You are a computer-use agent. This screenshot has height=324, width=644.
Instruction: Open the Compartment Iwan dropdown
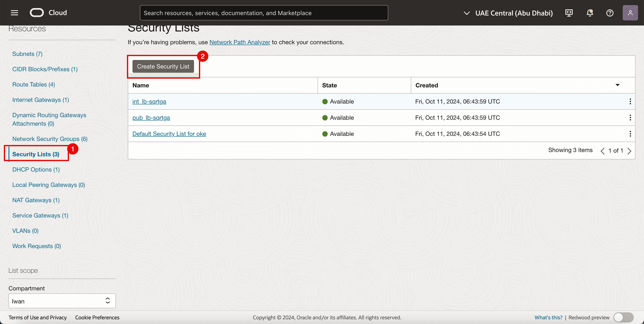point(62,301)
